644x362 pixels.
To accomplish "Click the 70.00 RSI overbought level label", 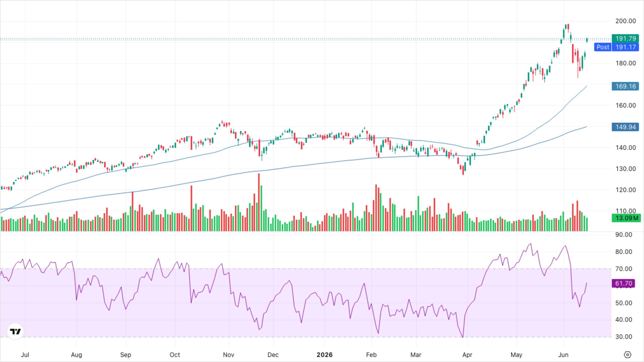I will (x=624, y=269).
